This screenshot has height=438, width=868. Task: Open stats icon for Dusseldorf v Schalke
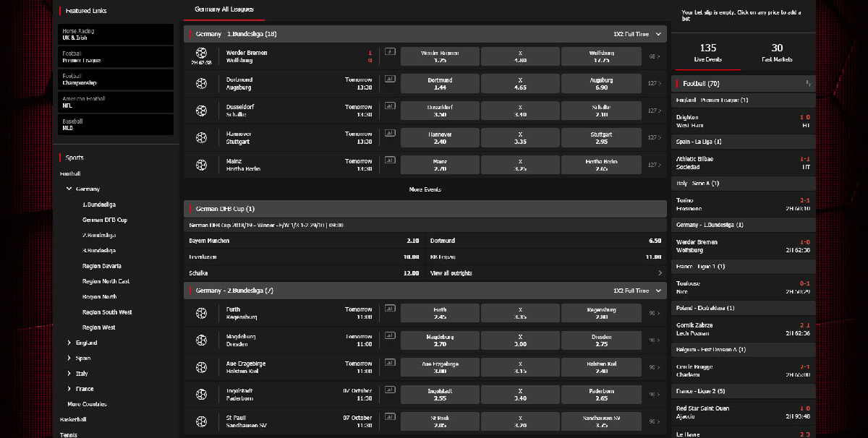[x=390, y=106]
